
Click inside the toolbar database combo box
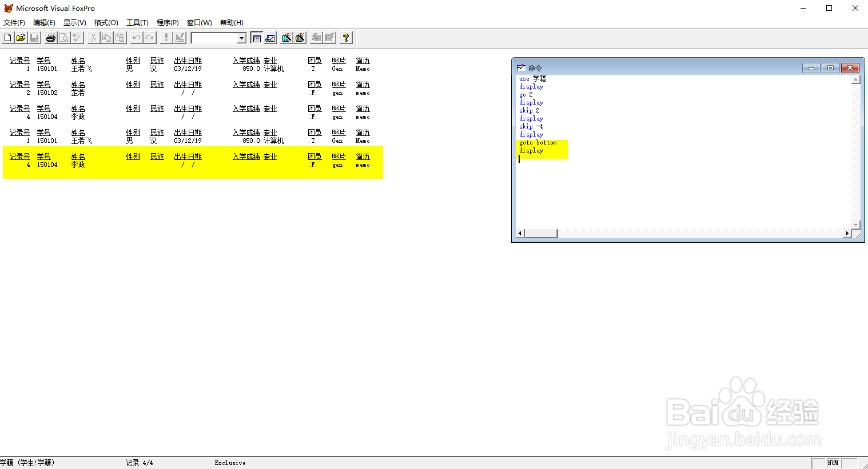click(x=214, y=38)
